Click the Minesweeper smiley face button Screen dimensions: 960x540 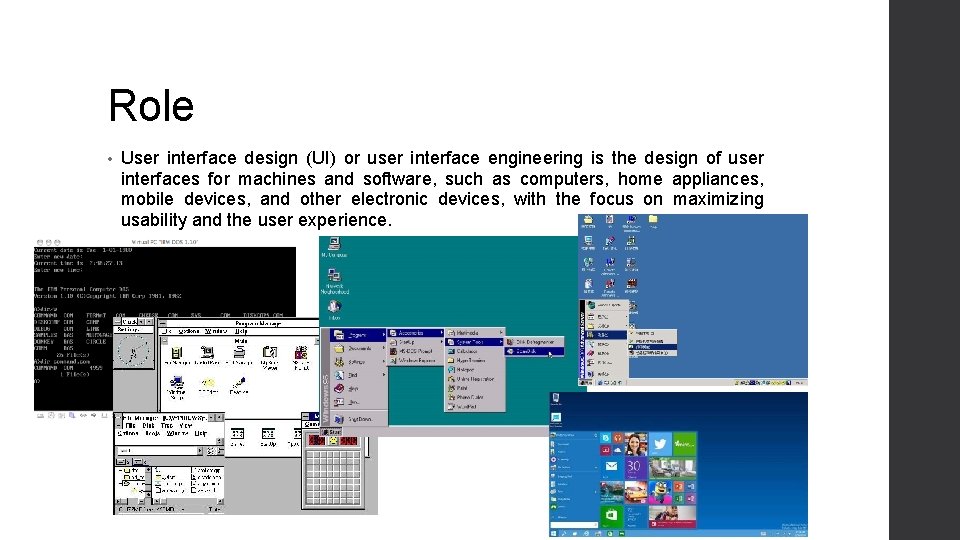[x=333, y=440]
